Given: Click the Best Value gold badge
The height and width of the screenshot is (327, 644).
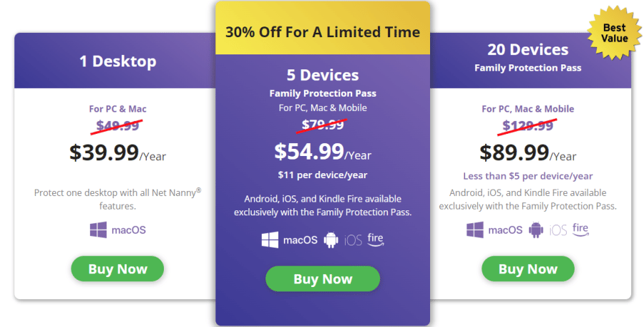Looking at the screenshot, I should point(615,33).
